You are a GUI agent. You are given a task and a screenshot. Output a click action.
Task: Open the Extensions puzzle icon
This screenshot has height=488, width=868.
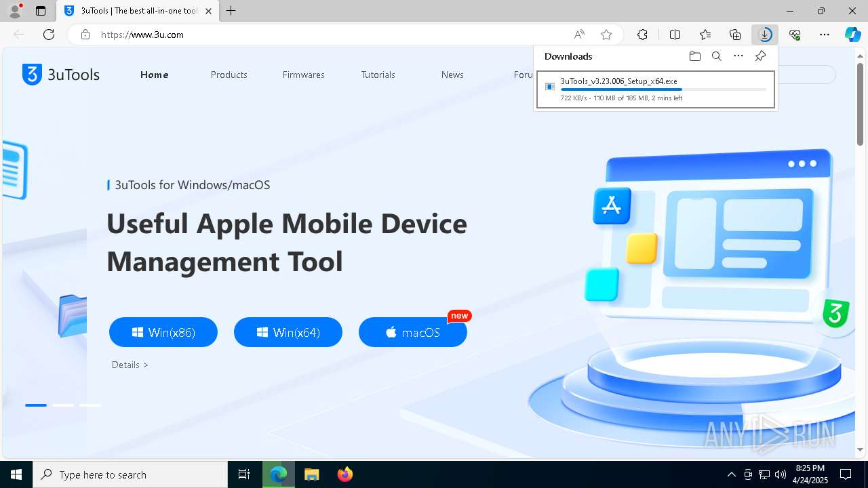[x=642, y=35]
